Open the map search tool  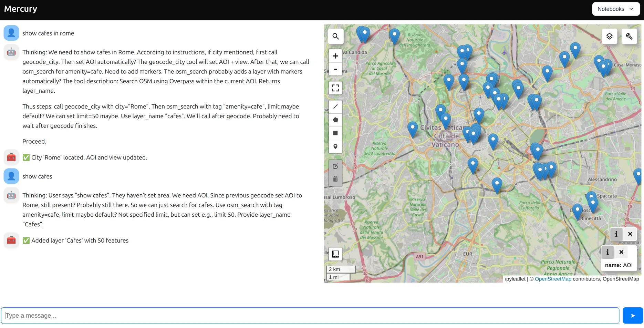335,37
